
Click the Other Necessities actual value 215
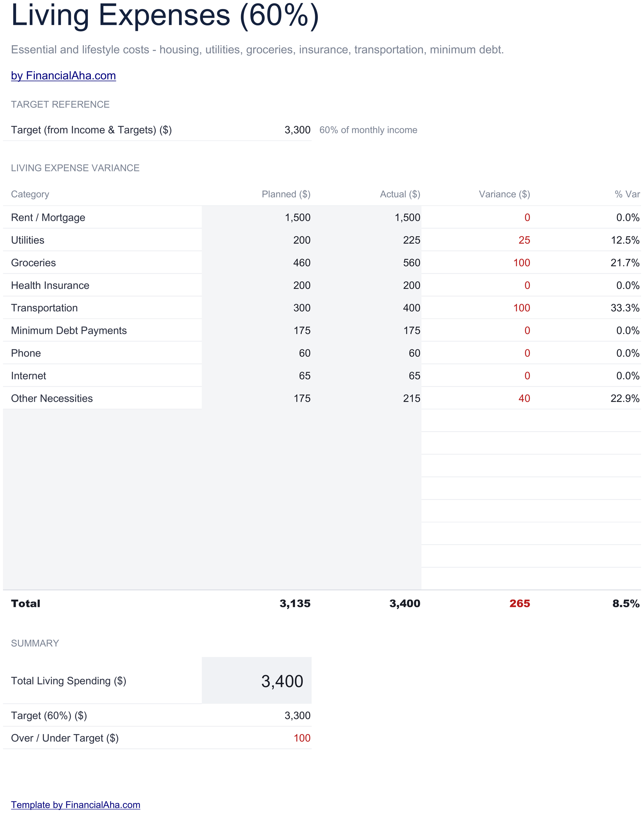412,399
